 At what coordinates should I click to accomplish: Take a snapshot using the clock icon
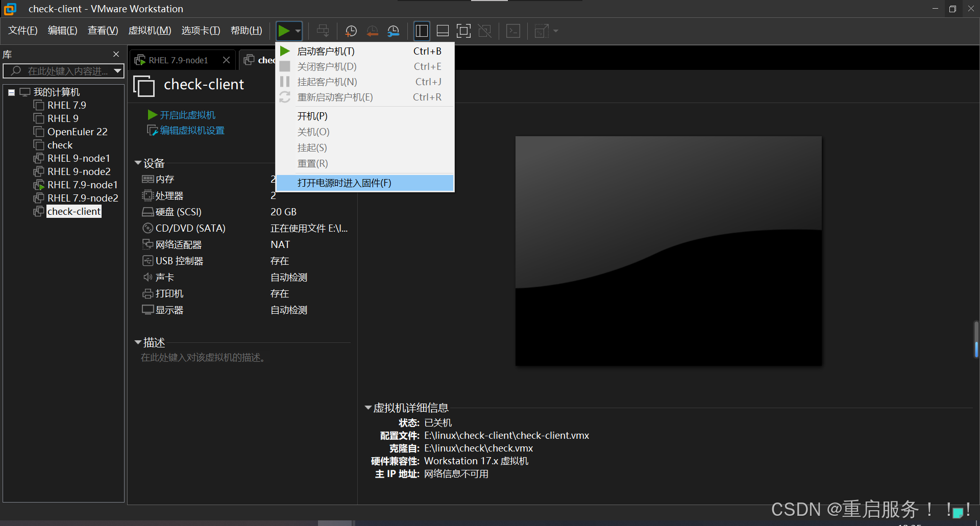tap(351, 31)
